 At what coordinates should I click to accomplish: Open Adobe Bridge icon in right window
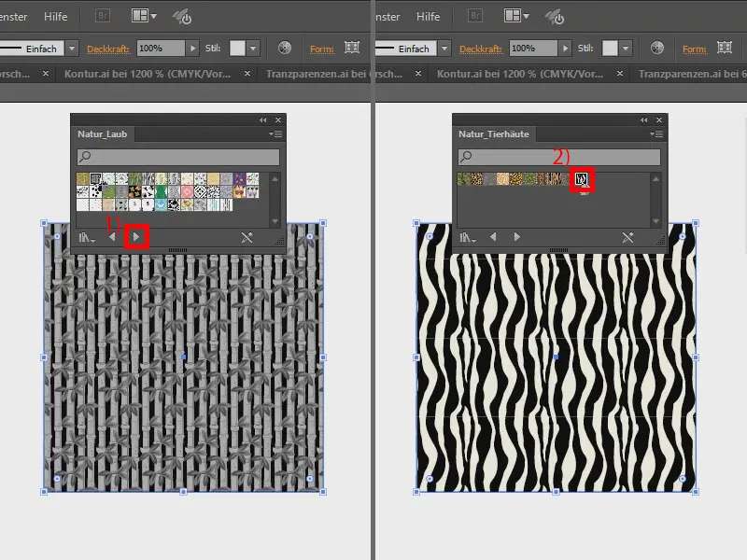(x=475, y=16)
